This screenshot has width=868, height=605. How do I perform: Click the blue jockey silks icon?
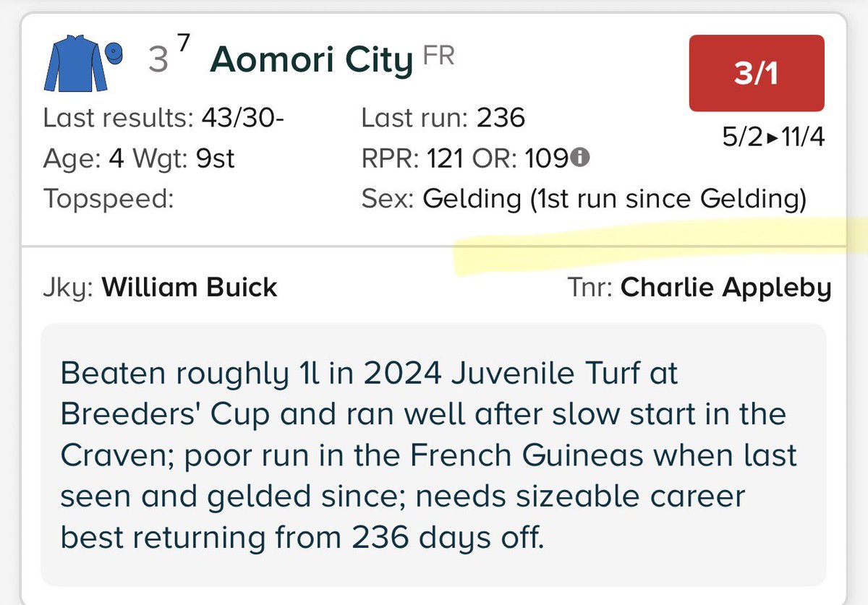click(75, 65)
